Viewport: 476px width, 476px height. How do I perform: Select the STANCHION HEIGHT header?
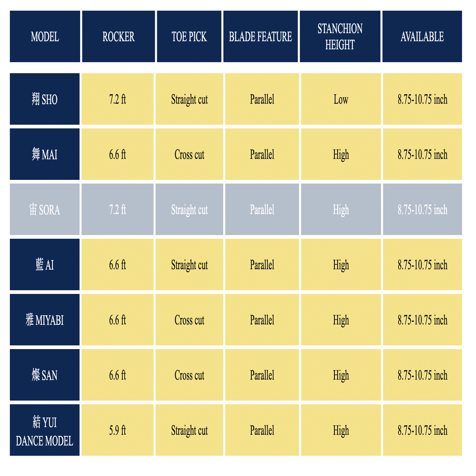pyautogui.click(x=340, y=37)
